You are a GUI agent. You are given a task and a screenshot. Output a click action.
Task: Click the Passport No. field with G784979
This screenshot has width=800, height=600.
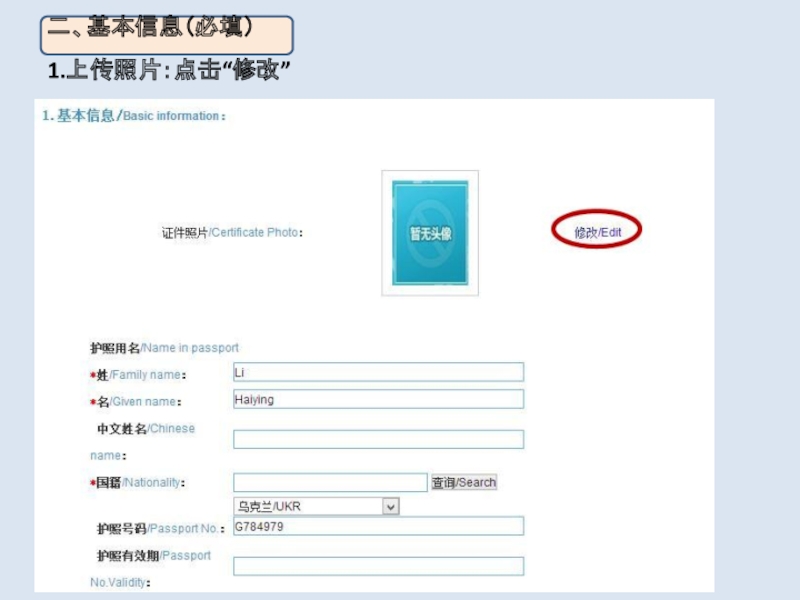(379, 526)
